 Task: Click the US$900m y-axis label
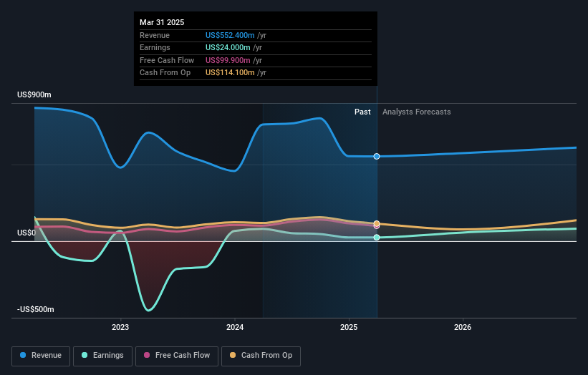(x=34, y=94)
